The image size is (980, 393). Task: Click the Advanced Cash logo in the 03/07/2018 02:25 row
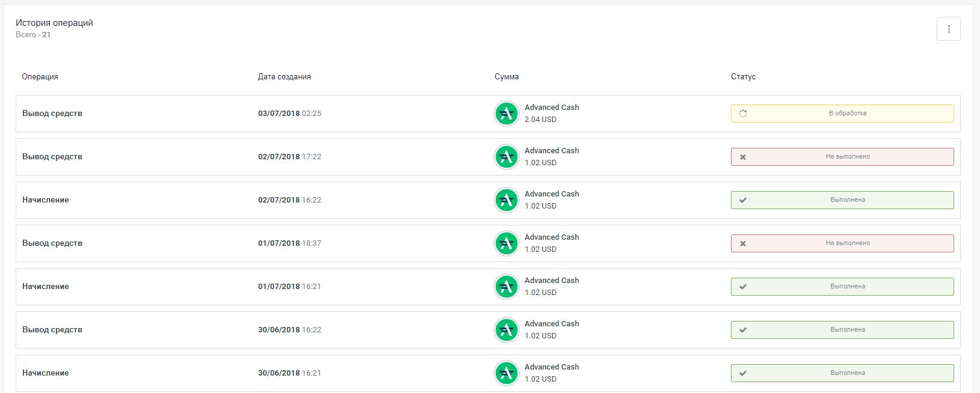(x=506, y=114)
